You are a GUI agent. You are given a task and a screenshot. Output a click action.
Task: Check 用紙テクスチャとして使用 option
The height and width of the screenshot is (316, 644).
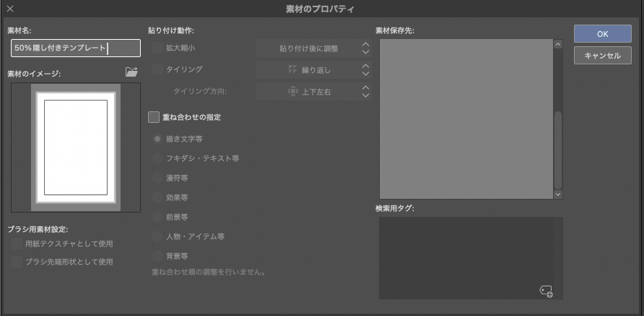pos(16,244)
